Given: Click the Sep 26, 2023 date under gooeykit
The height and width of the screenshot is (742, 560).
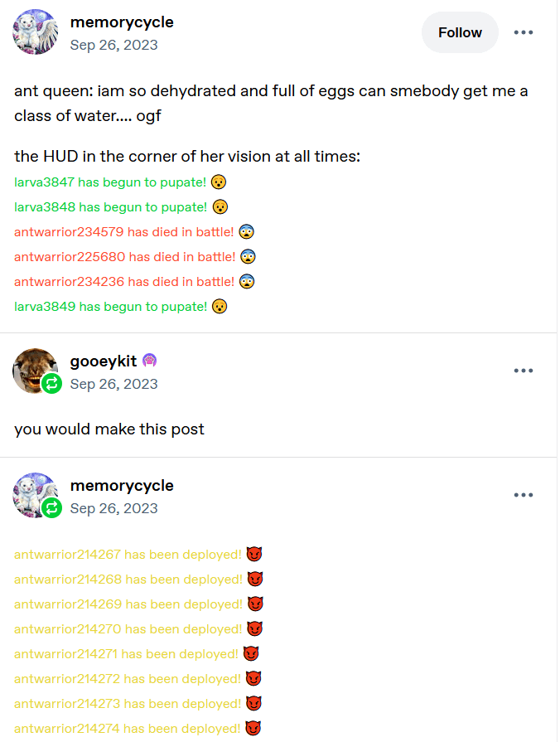Looking at the screenshot, I should pyautogui.click(x=113, y=384).
